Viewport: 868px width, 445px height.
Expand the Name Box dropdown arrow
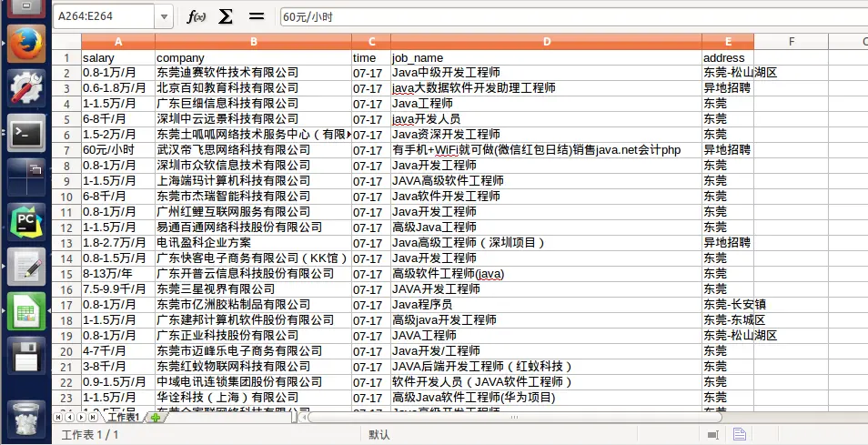(x=164, y=16)
